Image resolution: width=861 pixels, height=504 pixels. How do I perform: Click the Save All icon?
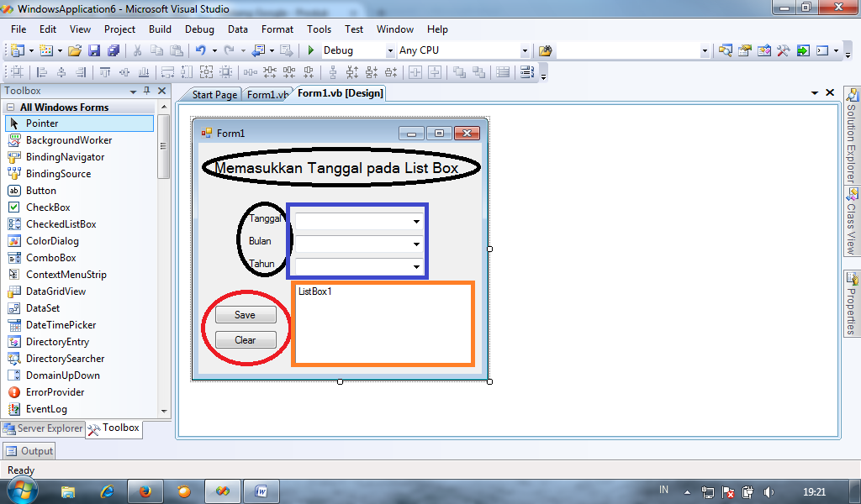point(114,50)
